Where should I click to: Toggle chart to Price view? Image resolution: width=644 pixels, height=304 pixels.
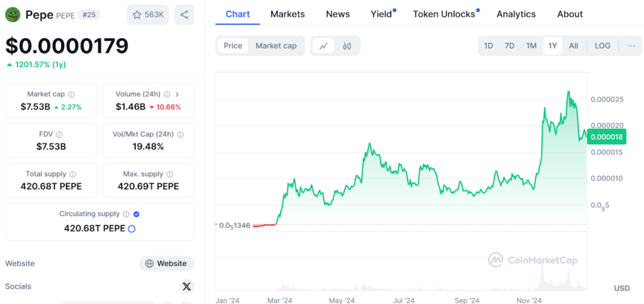(233, 46)
